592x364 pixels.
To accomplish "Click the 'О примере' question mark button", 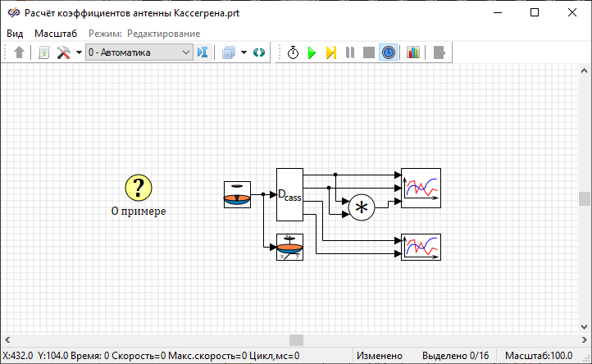I will [x=139, y=187].
